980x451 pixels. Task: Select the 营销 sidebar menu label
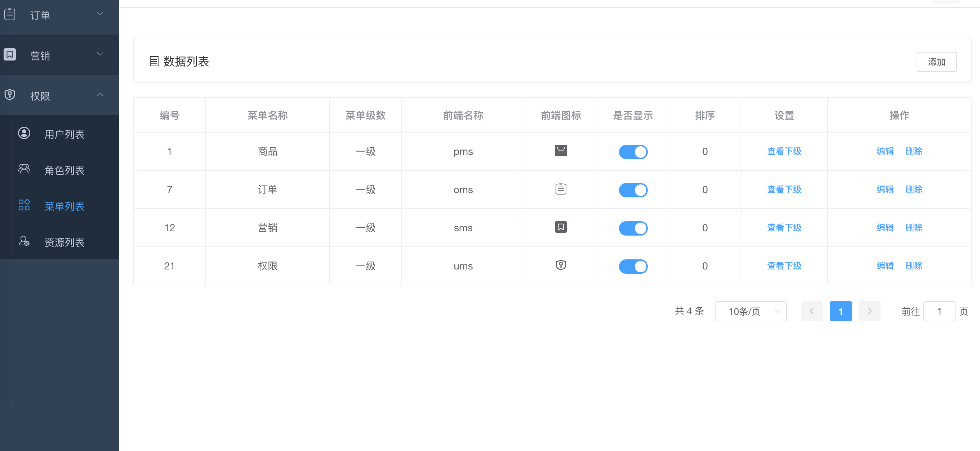click(40, 55)
